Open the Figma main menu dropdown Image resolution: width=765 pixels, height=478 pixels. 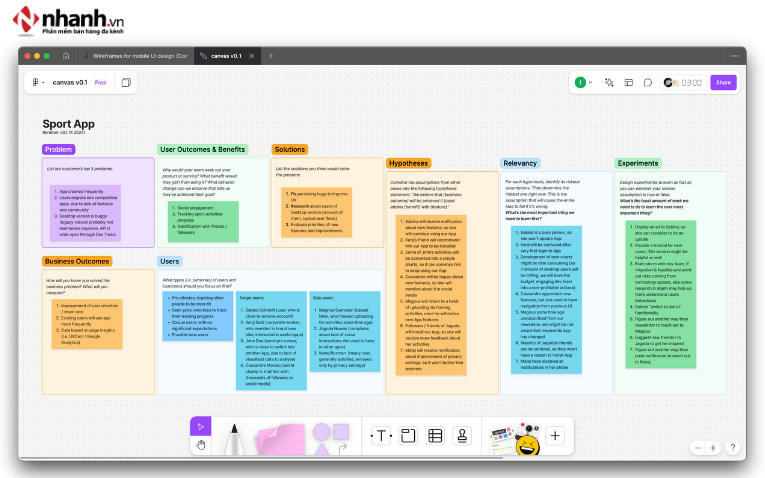pos(38,82)
